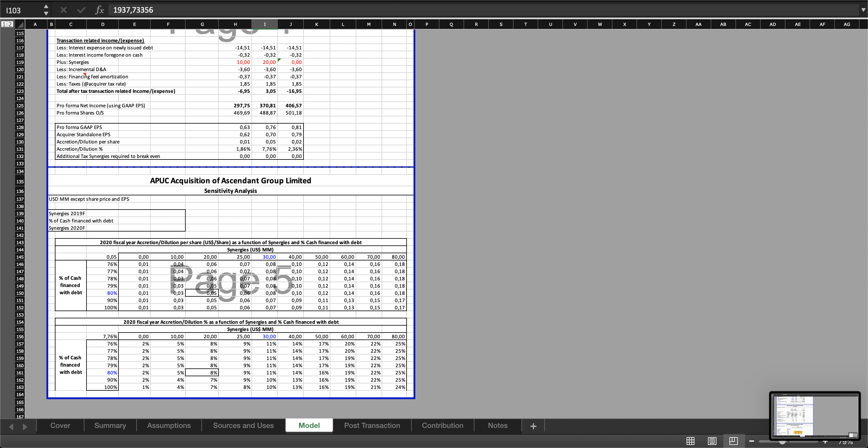Click the cancel entry X icon

(63, 10)
